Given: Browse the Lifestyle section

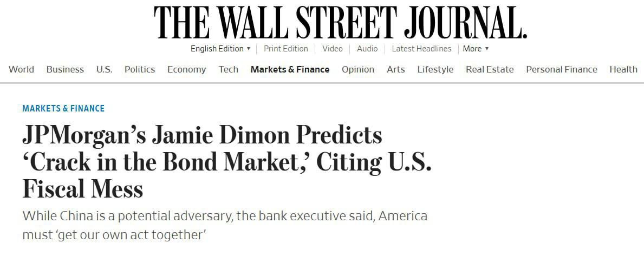Looking at the screenshot, I should coord(435,69).
